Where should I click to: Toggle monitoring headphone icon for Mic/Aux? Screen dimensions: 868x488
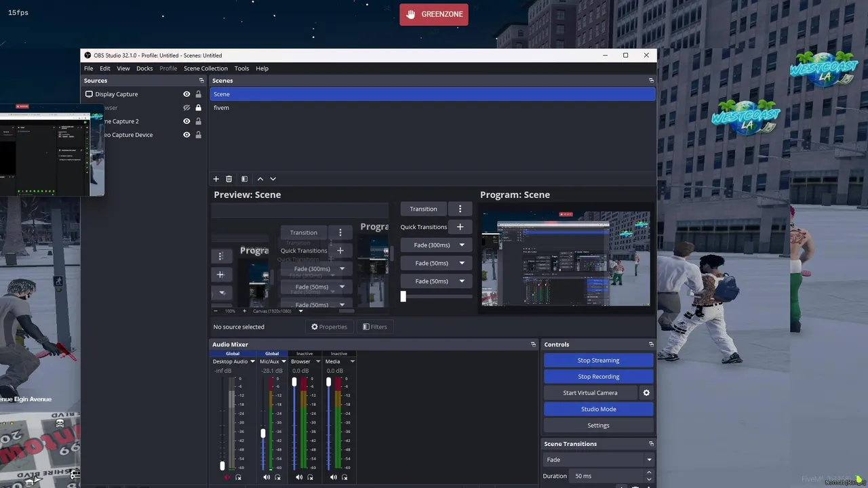point(277,477)
